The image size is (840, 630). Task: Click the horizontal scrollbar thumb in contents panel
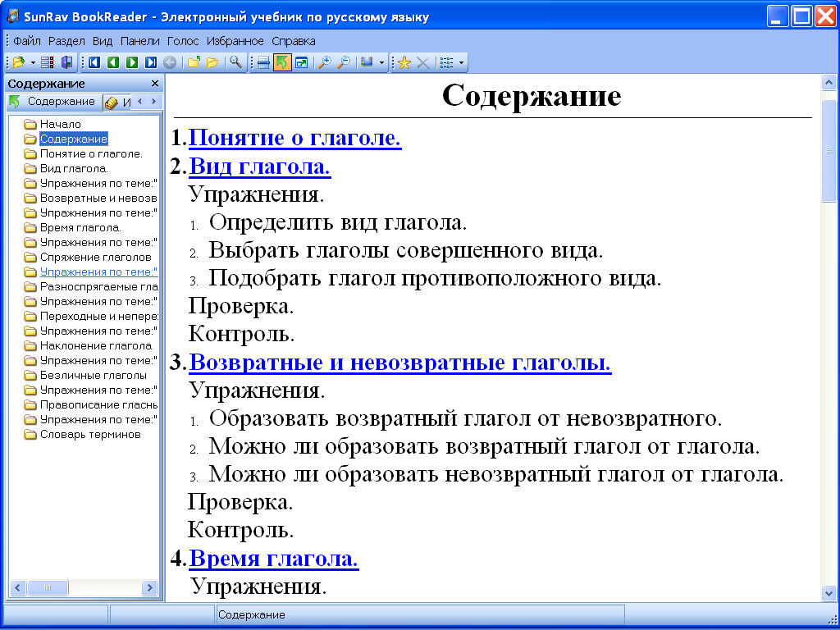[x=48, y=587]
